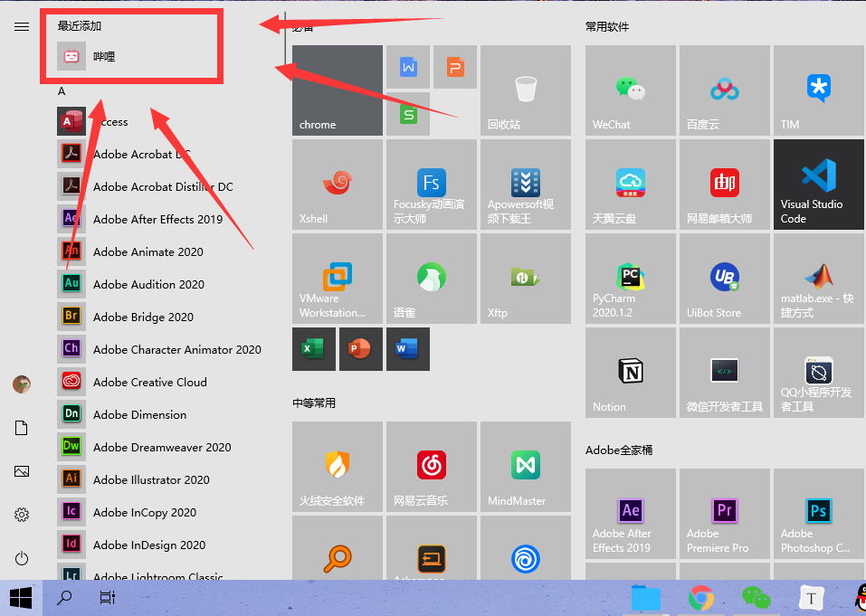Launch the UiBot Store tile

(x=725, y=279)
